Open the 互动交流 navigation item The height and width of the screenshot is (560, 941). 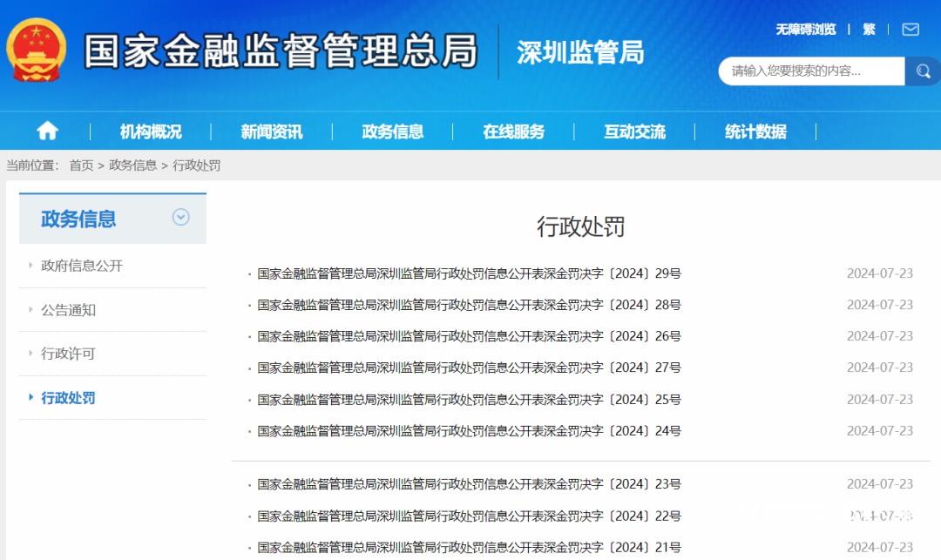[634, 132]
